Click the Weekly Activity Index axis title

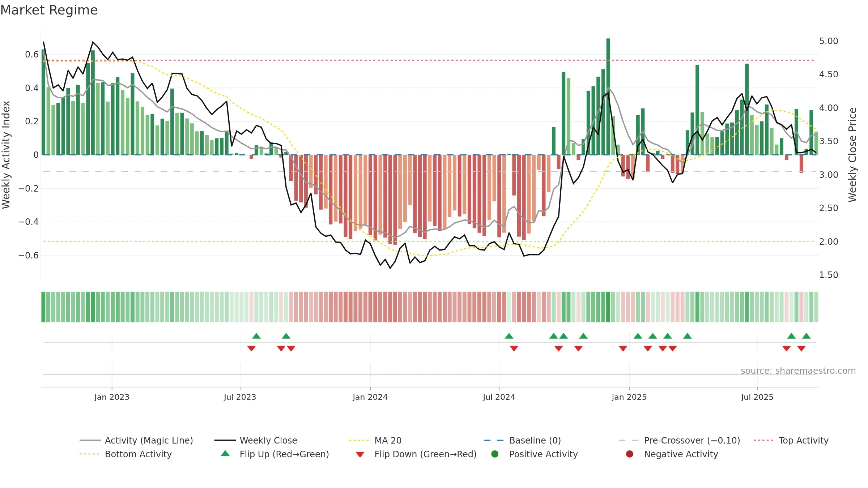[6, 155]
